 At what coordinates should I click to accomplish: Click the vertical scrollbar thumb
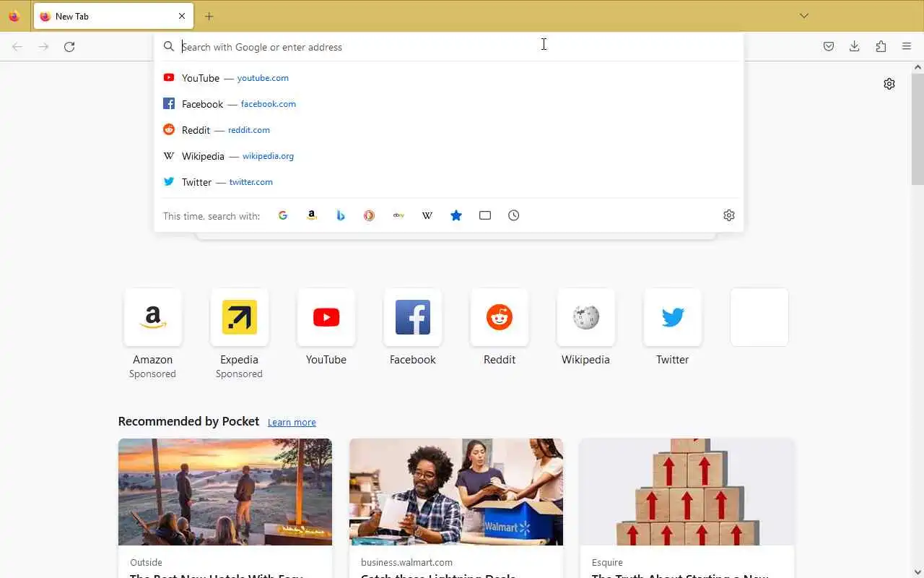coord(918,129)
